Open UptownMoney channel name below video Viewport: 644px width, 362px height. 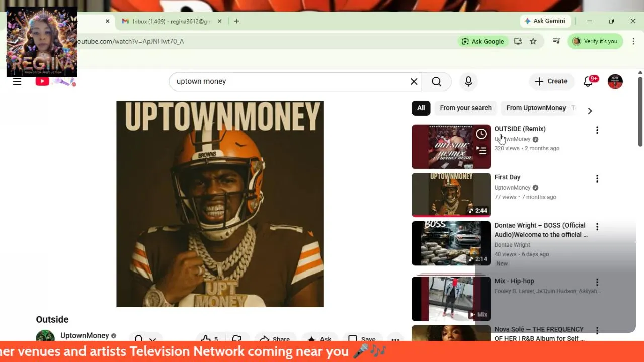[85, 336]
